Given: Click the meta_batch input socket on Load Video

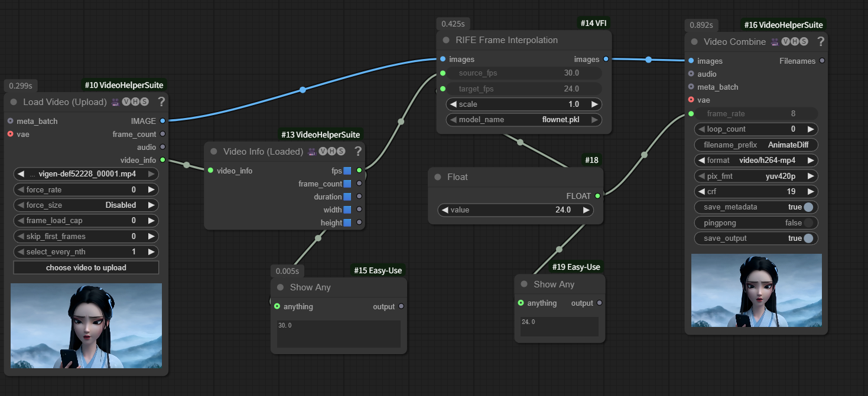Looking at the screenshot, I should click(10, 121).
